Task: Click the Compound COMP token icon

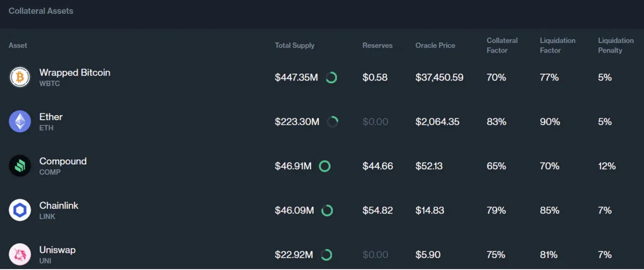Action: point(20,166)
